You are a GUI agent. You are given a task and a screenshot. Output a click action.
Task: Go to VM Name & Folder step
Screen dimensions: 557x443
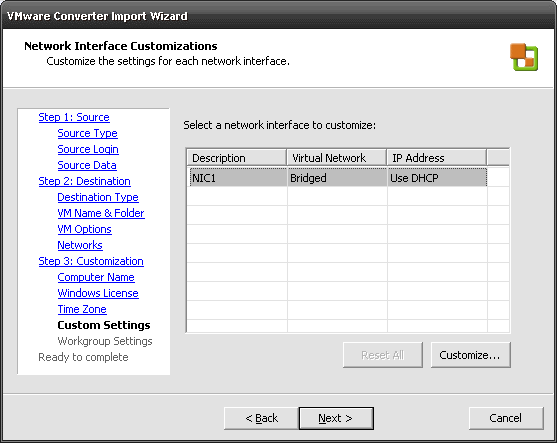101,213
